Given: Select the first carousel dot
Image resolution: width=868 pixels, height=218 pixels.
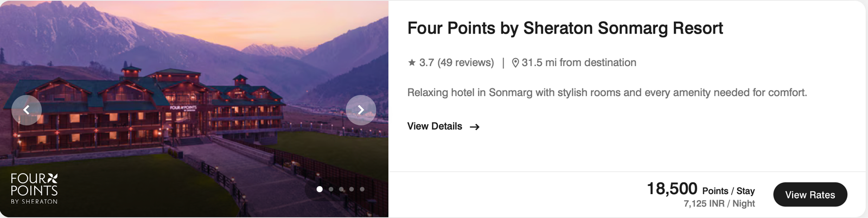Looking at the screenshot, I should (x=320, y=189).
